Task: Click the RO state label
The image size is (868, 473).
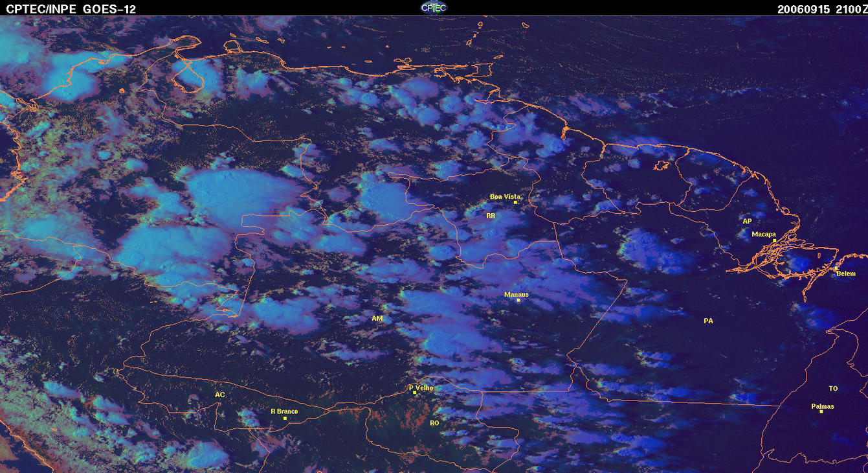Action: [x=434, y=422]
